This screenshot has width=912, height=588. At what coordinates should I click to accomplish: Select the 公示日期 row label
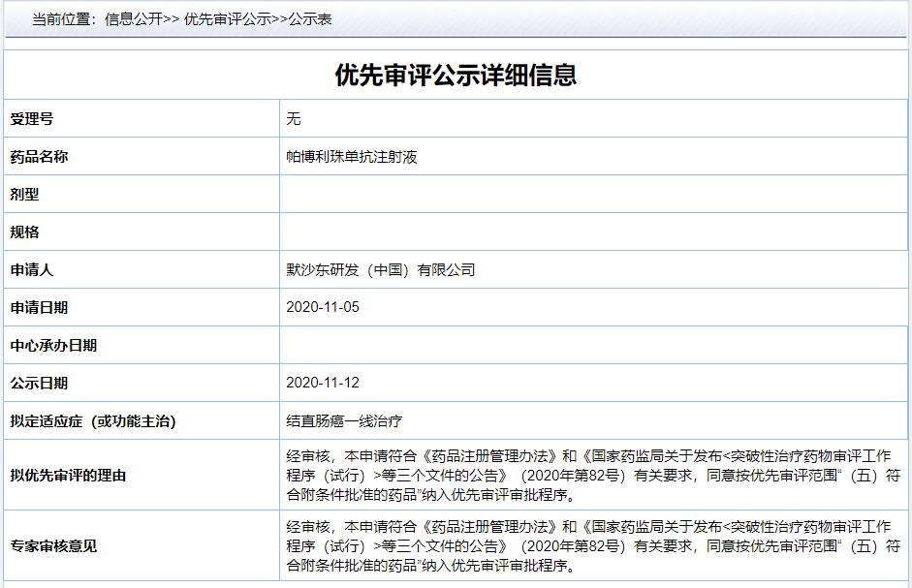[x=40, y=384]
